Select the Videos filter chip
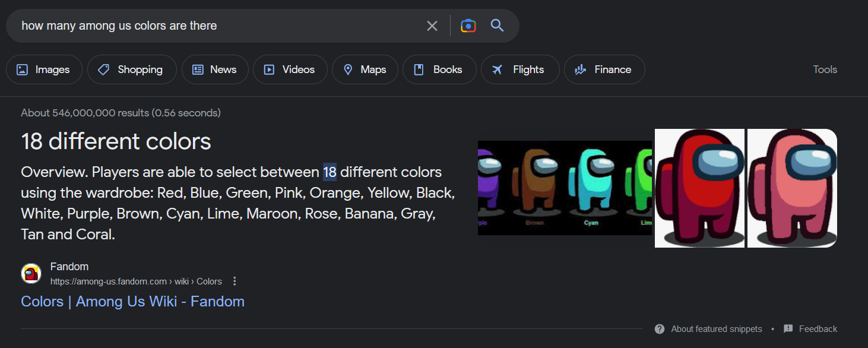868x348 pixels. point(290,69)
